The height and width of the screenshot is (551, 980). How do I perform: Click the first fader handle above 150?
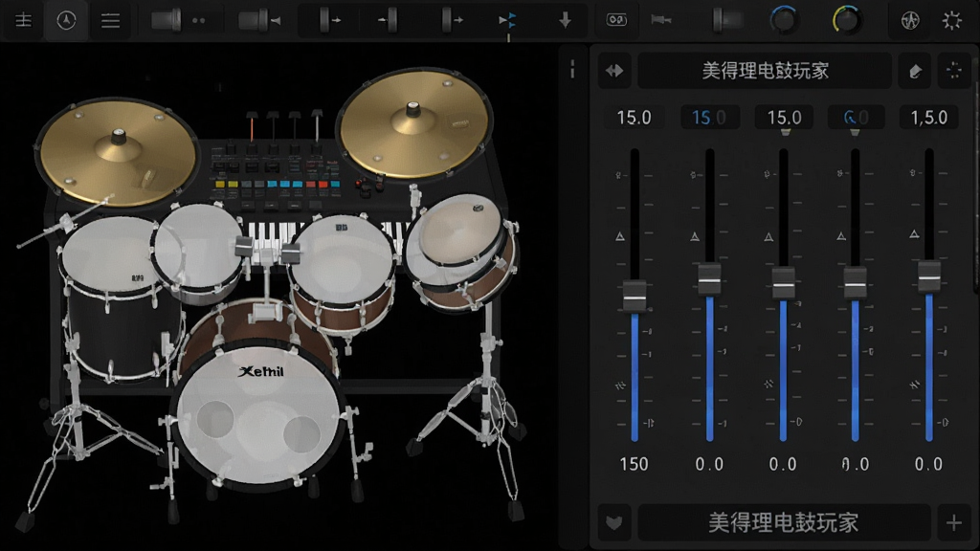[x=635, y=296]
